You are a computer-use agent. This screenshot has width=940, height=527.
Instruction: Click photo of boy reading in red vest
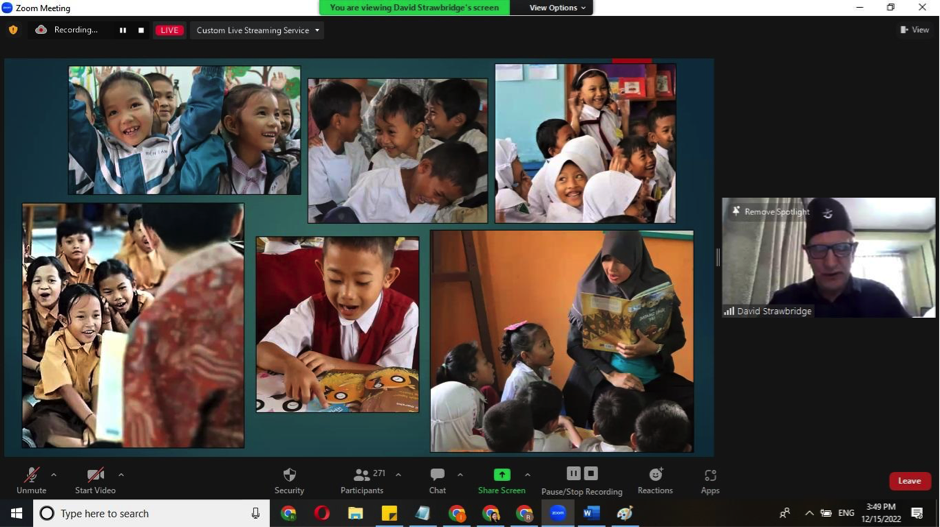click(338, 324)
